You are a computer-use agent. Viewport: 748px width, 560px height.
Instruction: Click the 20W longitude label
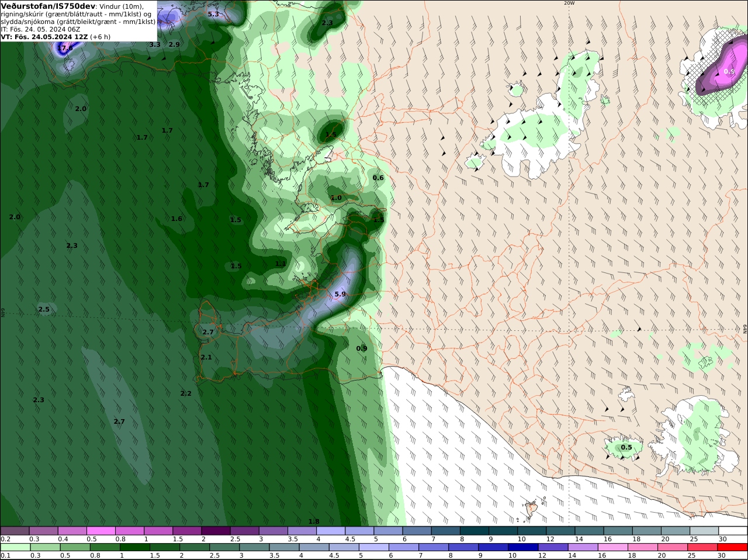(x=569, y=3)
